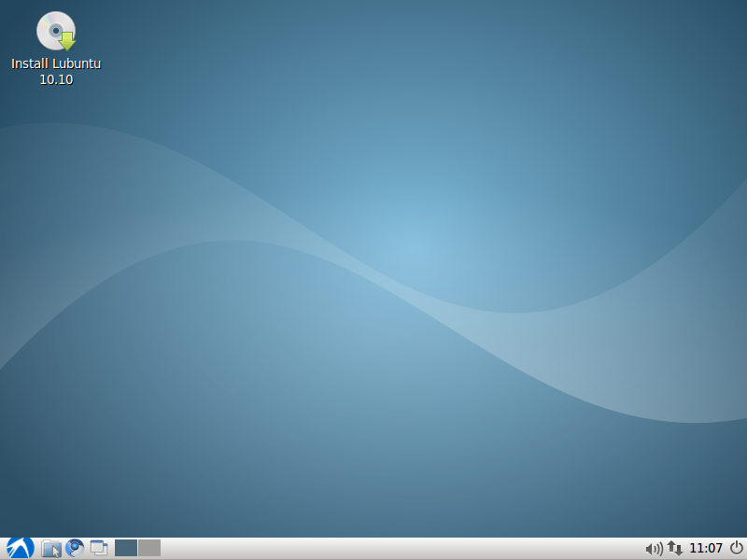Select the Install Lubuntu disc icon
This screenshot has height=560, width=747.
[x=55, y=31]
